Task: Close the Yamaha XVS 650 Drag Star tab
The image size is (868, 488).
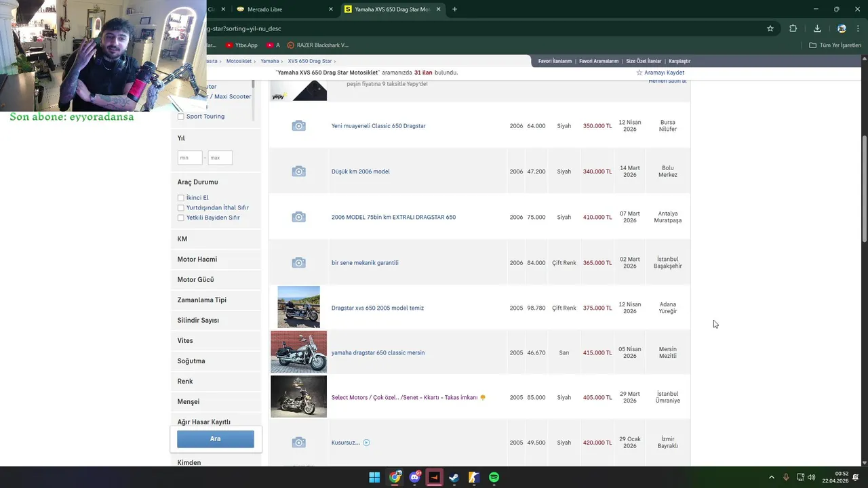Action: coord(438,9)
